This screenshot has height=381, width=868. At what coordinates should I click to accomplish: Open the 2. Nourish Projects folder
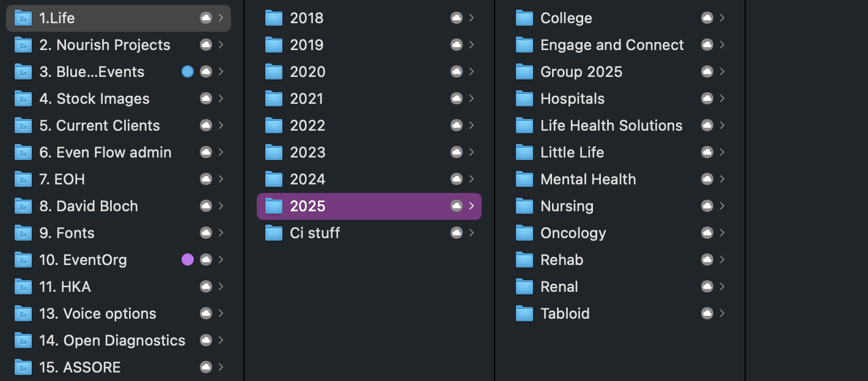coord(105,45)
